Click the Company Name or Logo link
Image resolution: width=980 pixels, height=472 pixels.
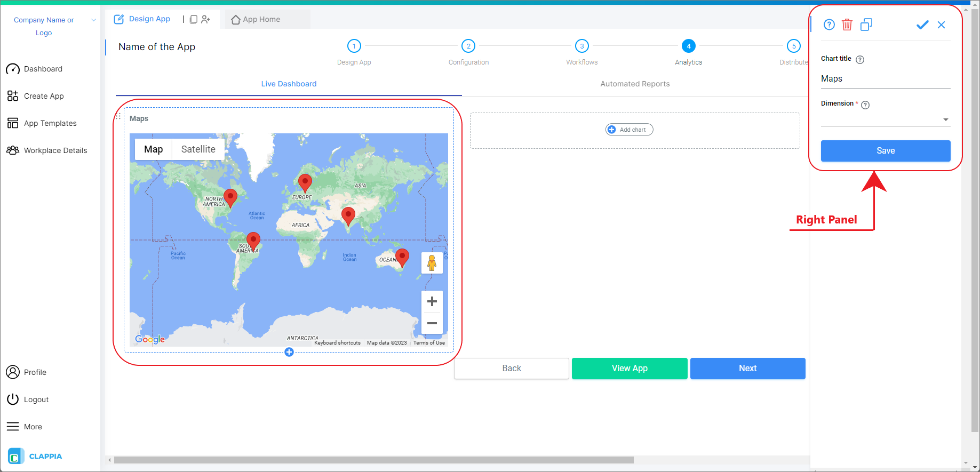click(x=44, y=27)
